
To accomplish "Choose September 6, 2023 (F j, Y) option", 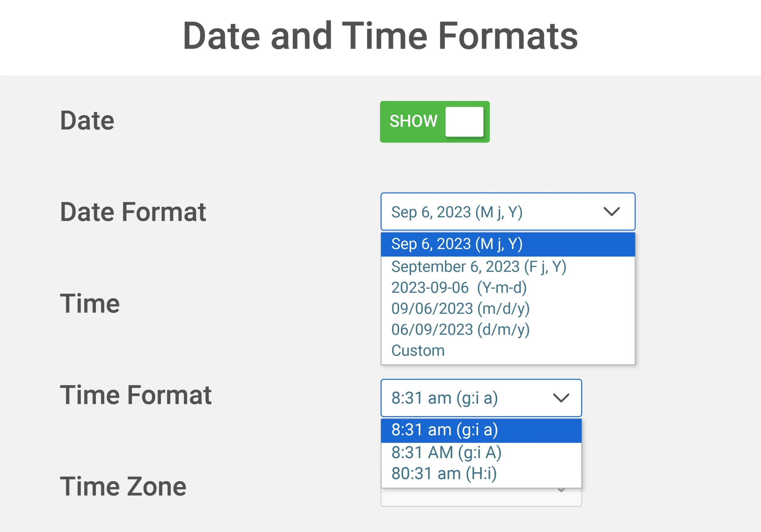I will (x=508, y=267).
